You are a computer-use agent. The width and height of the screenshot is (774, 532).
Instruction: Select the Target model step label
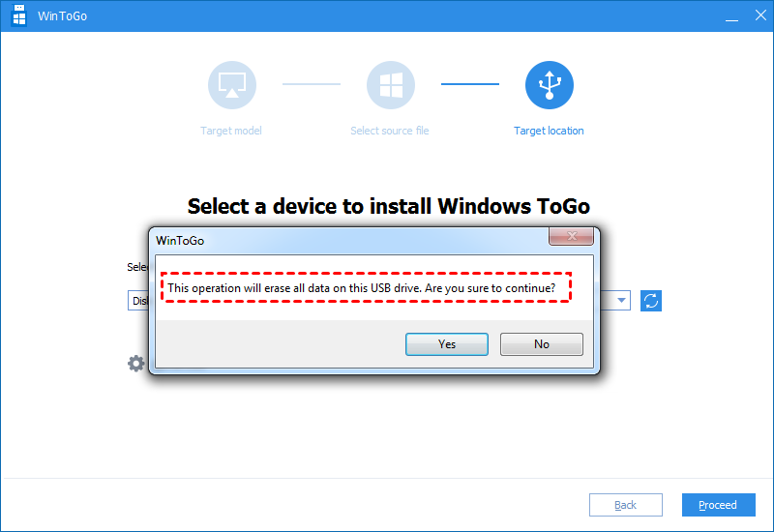tap(231, 131)
